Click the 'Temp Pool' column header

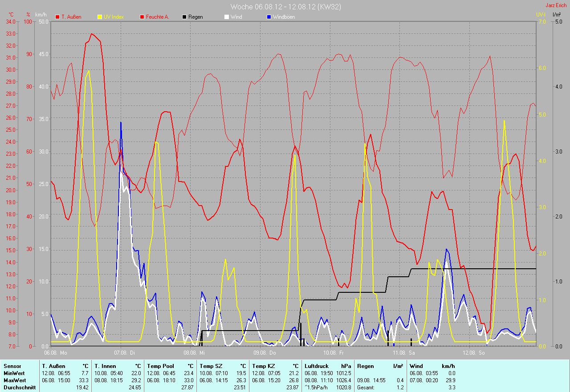pos(161,366)
